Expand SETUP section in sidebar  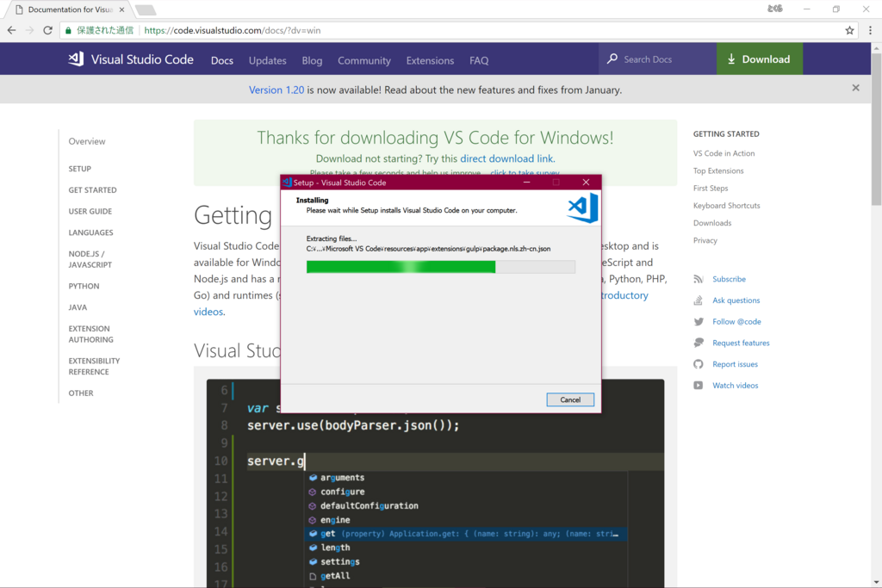coord(80,169)
